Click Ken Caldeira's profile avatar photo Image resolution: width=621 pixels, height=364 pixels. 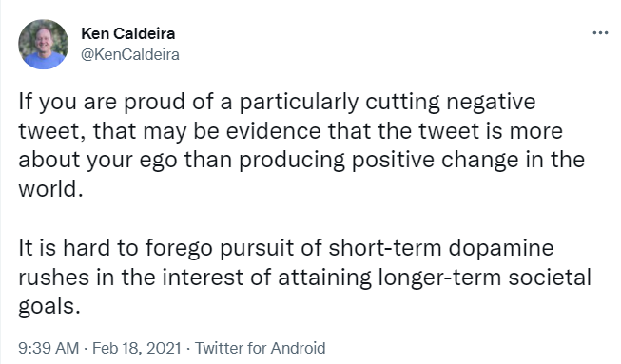point(43,45)
